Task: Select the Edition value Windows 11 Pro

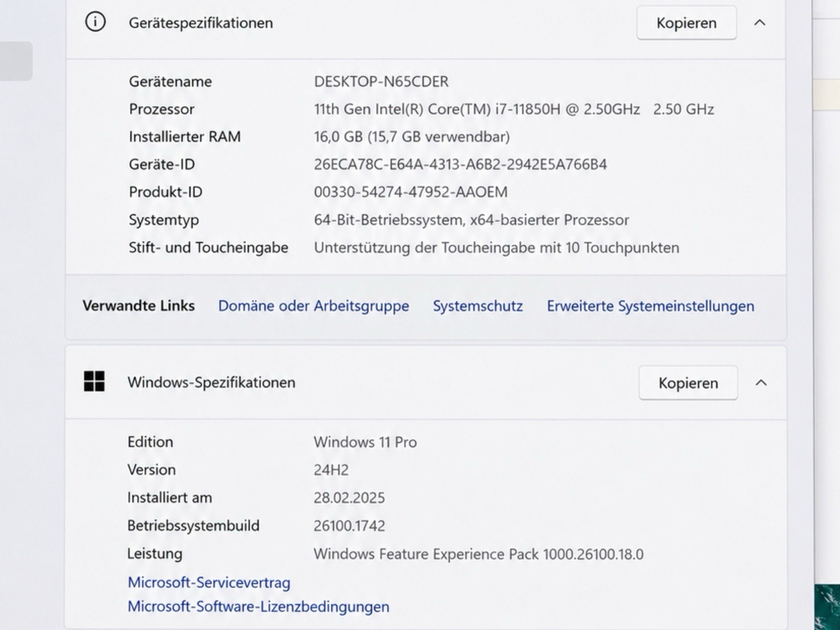Action: point(365,442)
